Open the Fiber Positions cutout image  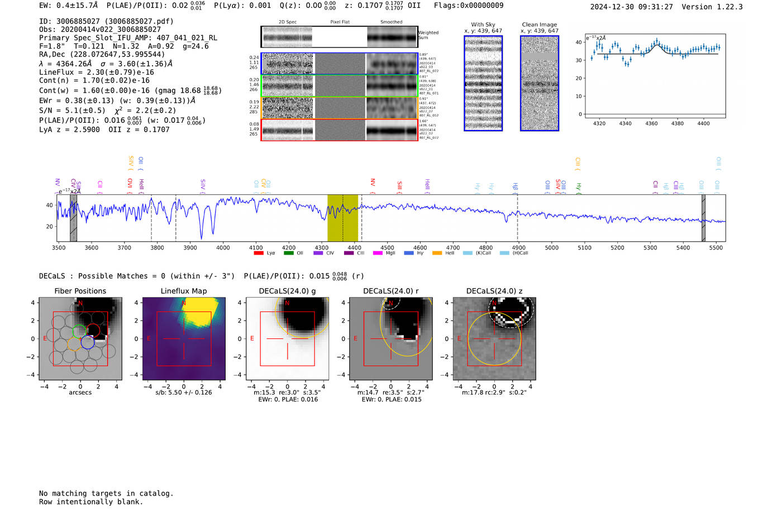[80, 339]
